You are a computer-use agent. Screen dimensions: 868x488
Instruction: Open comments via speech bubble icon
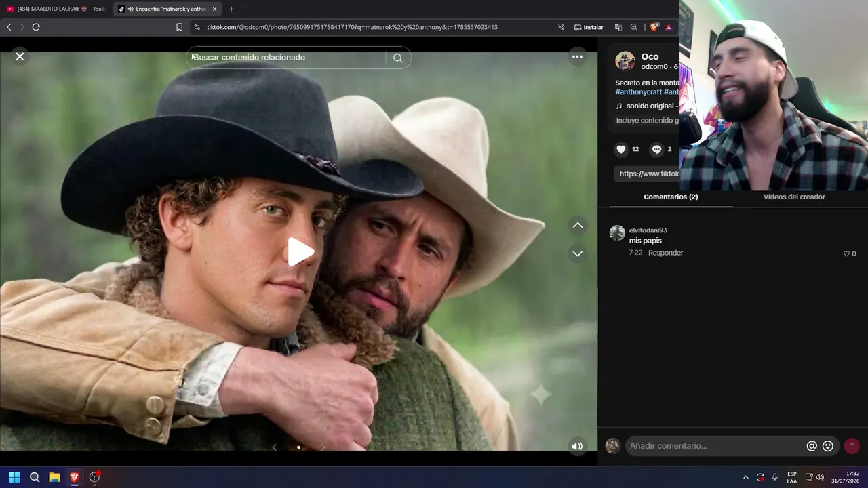click(656, 149)
